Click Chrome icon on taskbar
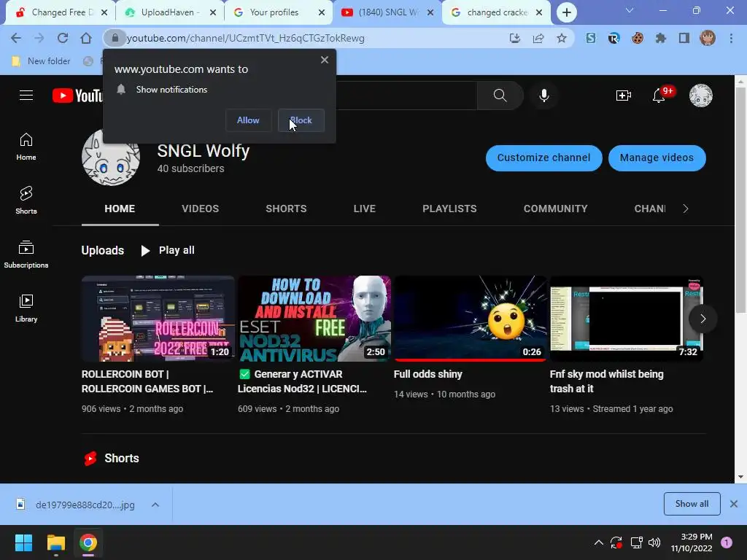 click(x=88, y=542)
